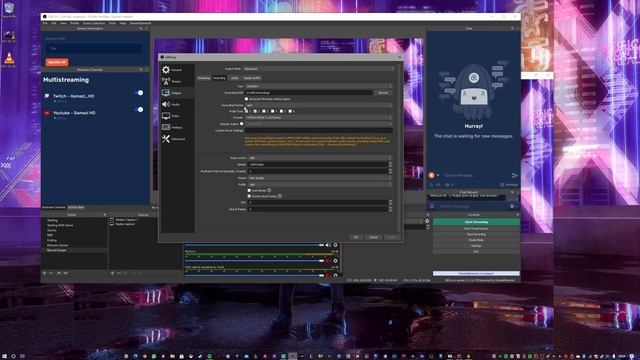Toggle Twitch channel multistreaming switch
The width and height of the screenshot is (640, 360).
[139, 93]
